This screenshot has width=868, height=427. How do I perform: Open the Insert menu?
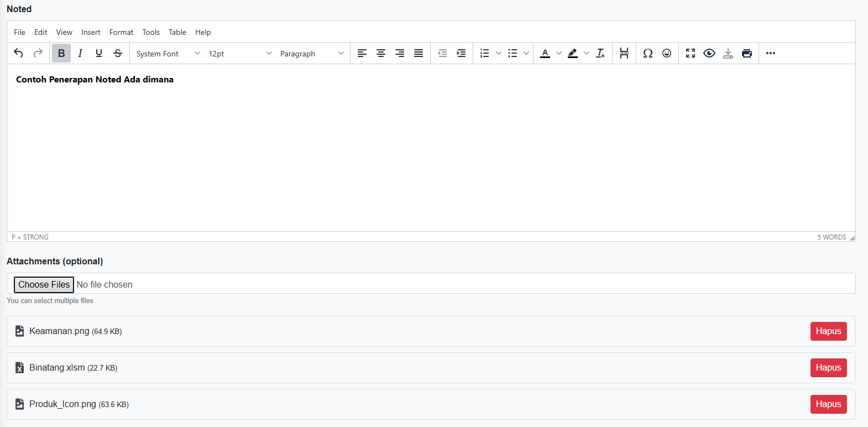pyautogui.click(x=91, y=32)
